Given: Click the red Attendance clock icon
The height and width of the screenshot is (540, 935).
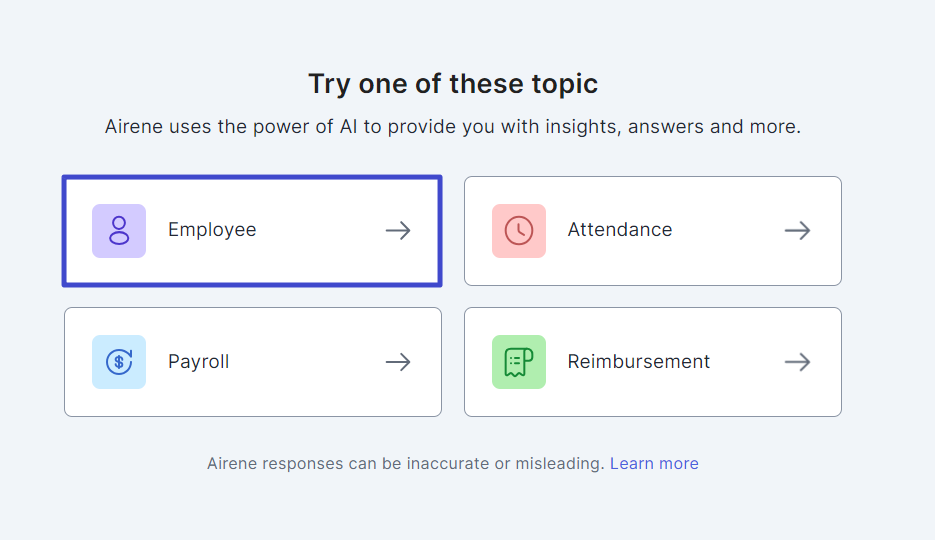Looking at the screenshot, I should [x=519, y=231].
